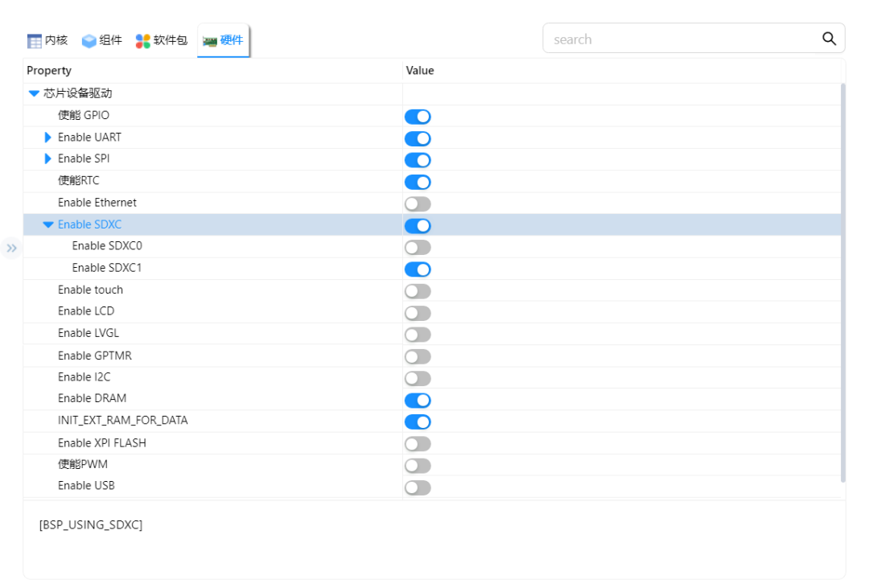The width and height of the screenshot is (869, 588).
Task: Click the search magnifier icon
Action: click(x=829, y=39)
